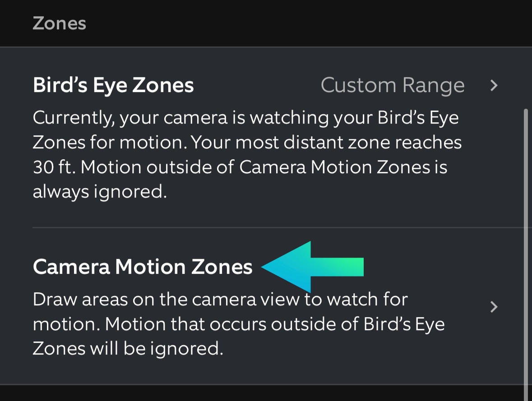This screenshot has width=532, height=401.
Task: Click the Zones section header
Action: 59,23
